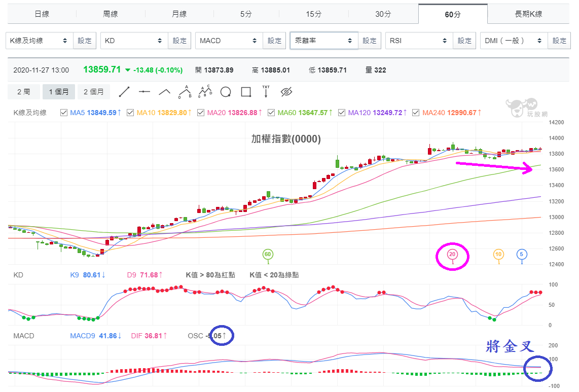Switch to the 5分 tab
The image size is (579, 392).
tap(246, 14)
